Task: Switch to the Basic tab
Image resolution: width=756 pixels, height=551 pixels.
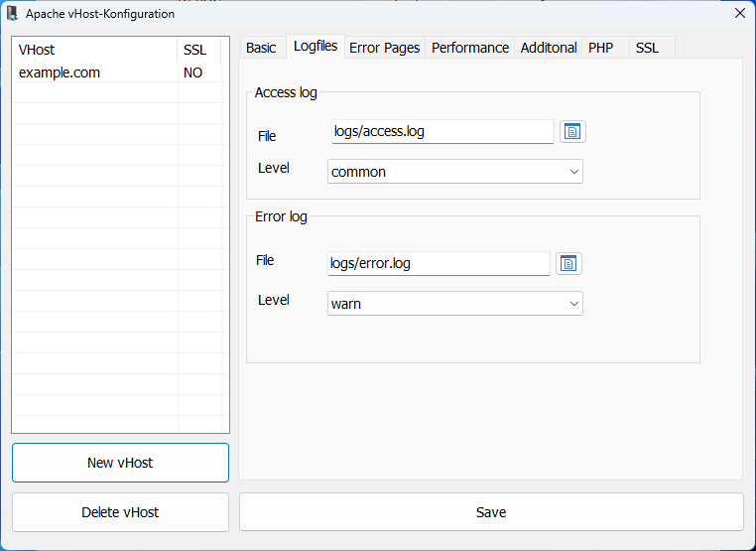Action: pos(261,48)
